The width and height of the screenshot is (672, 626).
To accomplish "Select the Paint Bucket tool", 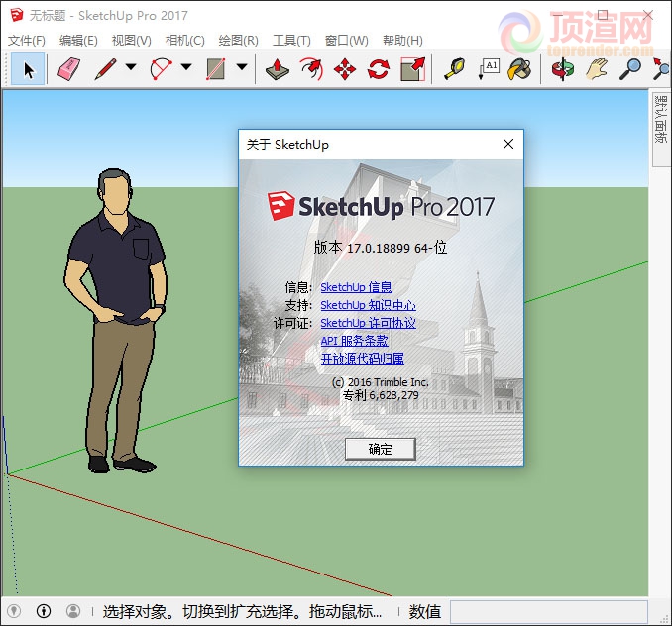I will pyautogui.click(x=519, y=69).
